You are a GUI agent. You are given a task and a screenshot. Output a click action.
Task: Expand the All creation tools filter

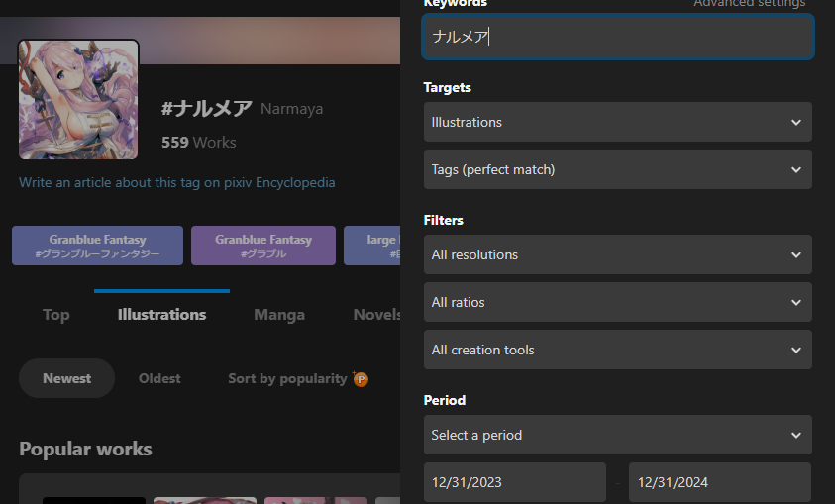coord(618,350)
